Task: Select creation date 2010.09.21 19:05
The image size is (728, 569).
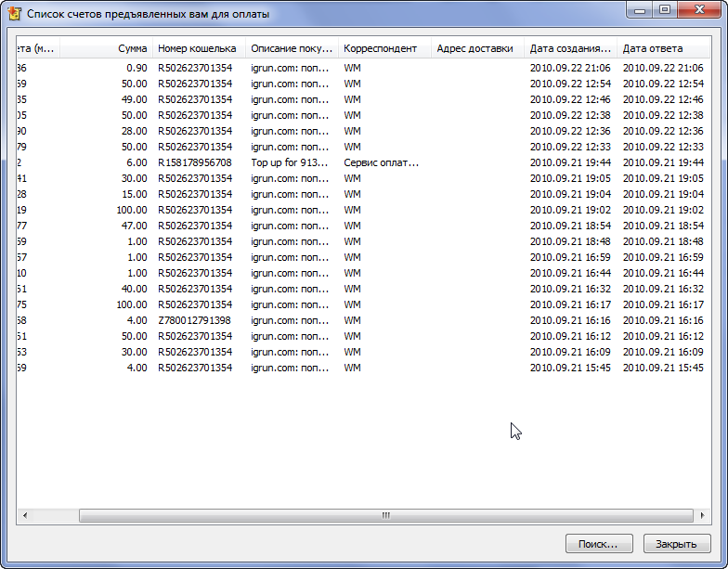Action: pos(570,178)
